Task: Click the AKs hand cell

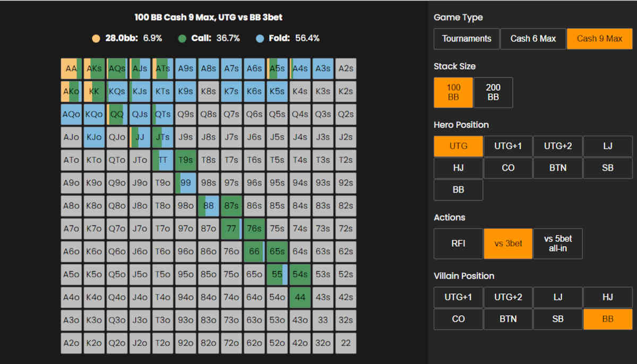Action: 94,69
